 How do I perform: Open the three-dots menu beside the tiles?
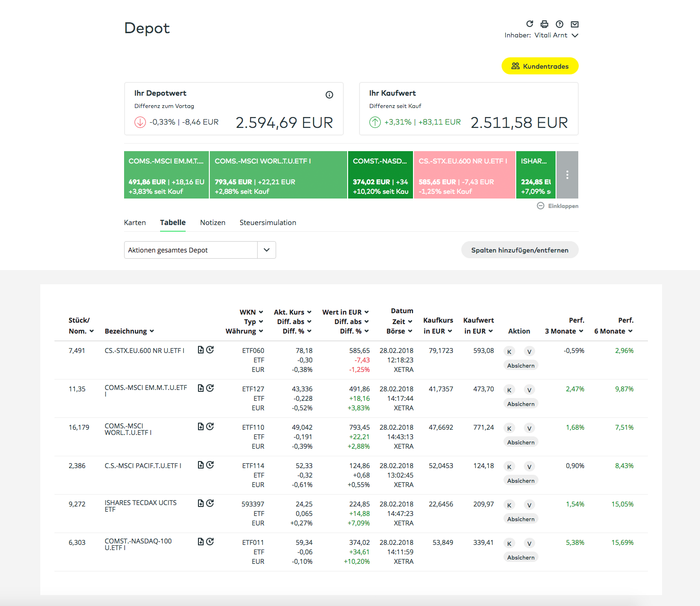pos(567,175)
